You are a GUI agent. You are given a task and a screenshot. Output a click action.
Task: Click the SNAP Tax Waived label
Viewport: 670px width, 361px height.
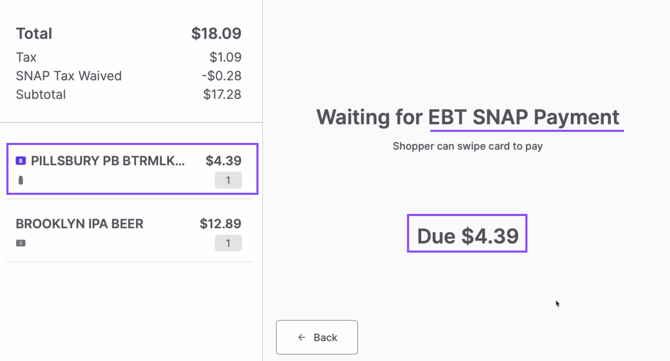click(x=69, y=76)
